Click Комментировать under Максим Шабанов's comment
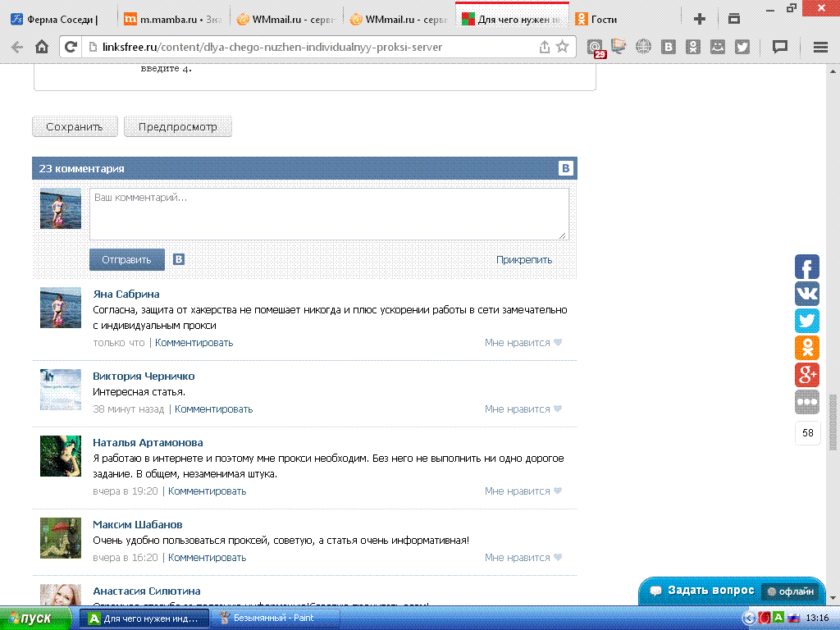Viewport: 840px width, 630px height. 208,558
